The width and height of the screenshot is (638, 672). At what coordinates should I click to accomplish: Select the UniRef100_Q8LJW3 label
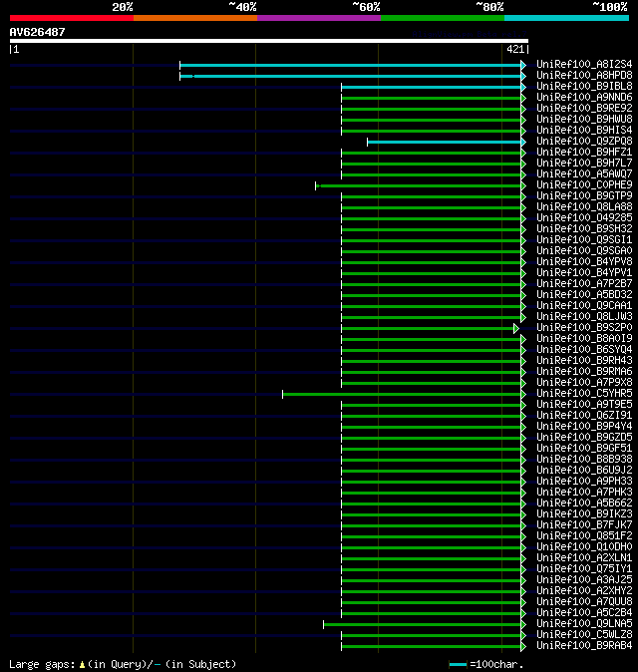[x=584, y=317]
